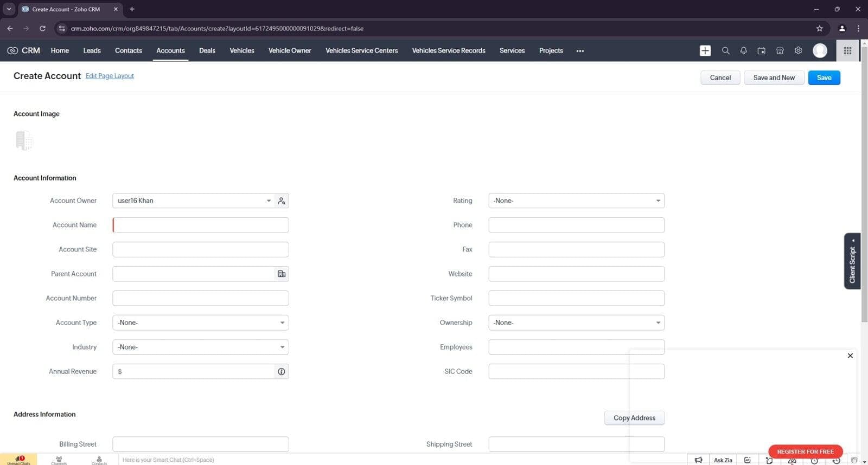Open the notifications bell
Image resolution: width=868 pixels, height=465 pixels.
pyautogui.click(x=743, y=50)
